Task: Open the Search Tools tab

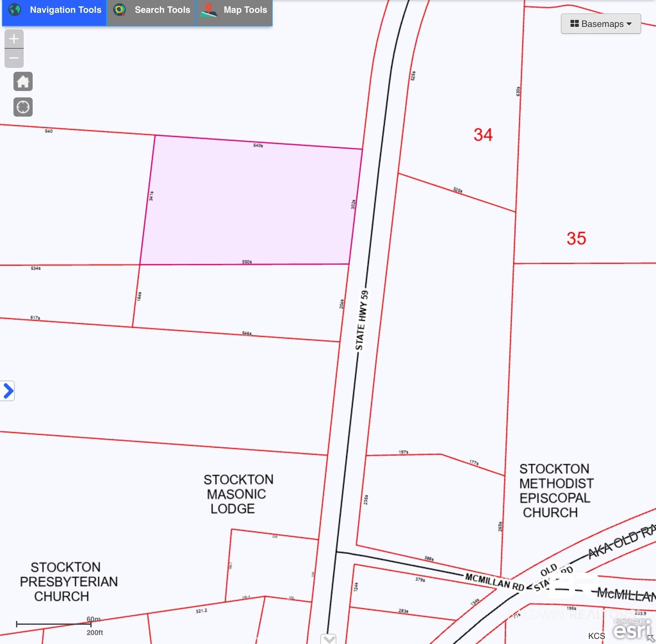Action: click(151, 12)
